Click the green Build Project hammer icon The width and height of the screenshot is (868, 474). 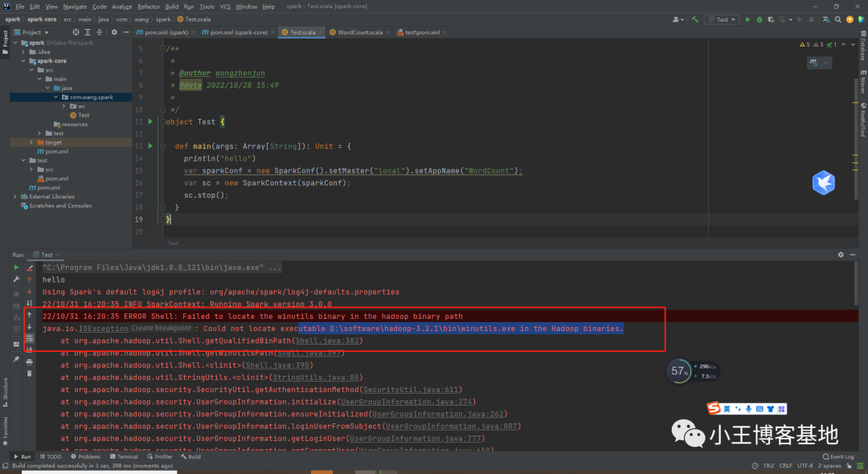pyautogui.click(x=694, y=19)
